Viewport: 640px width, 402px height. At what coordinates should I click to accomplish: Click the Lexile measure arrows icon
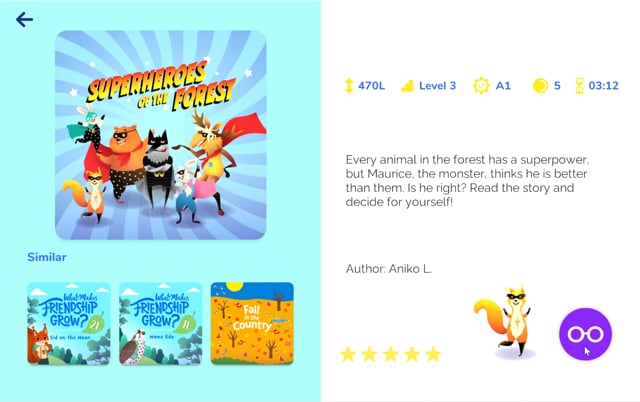click(349, 86)
